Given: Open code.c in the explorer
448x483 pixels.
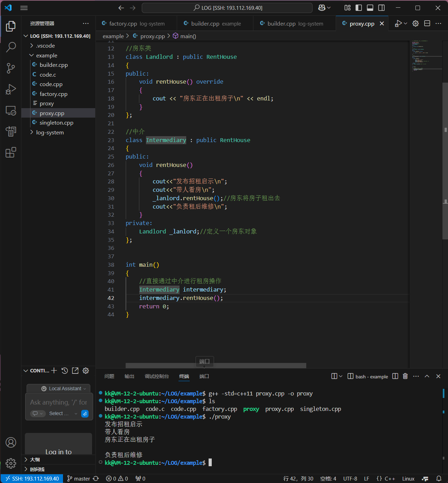Looking at the screenshot, I should click(58, 75).
